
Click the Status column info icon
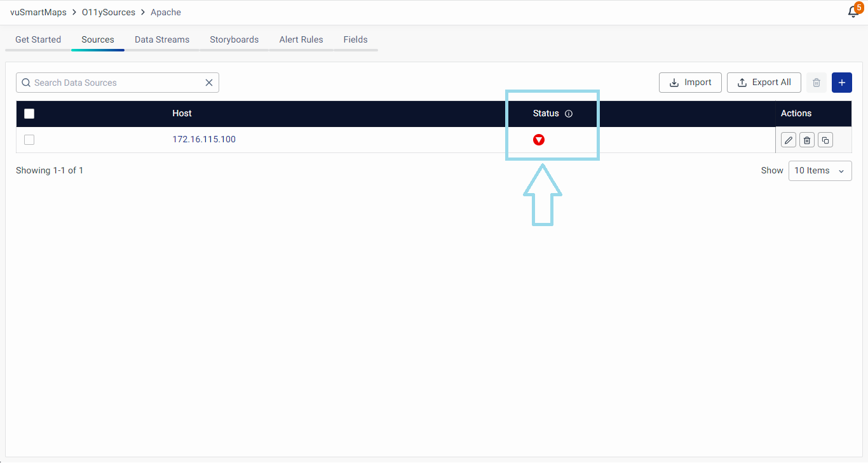[x=569, y=114]
